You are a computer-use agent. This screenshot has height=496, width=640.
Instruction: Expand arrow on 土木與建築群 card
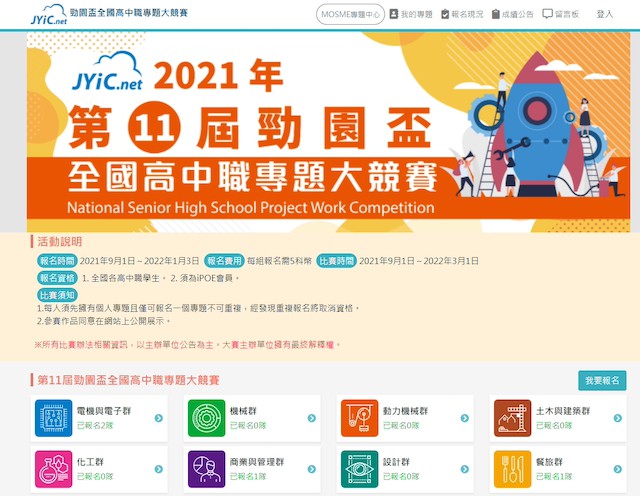tap(618, 418)
